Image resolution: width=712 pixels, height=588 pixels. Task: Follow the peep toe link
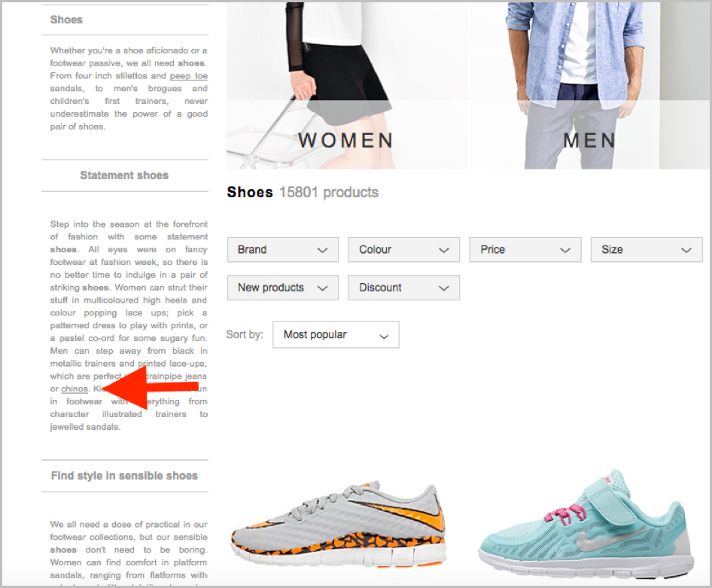point(189,76)
